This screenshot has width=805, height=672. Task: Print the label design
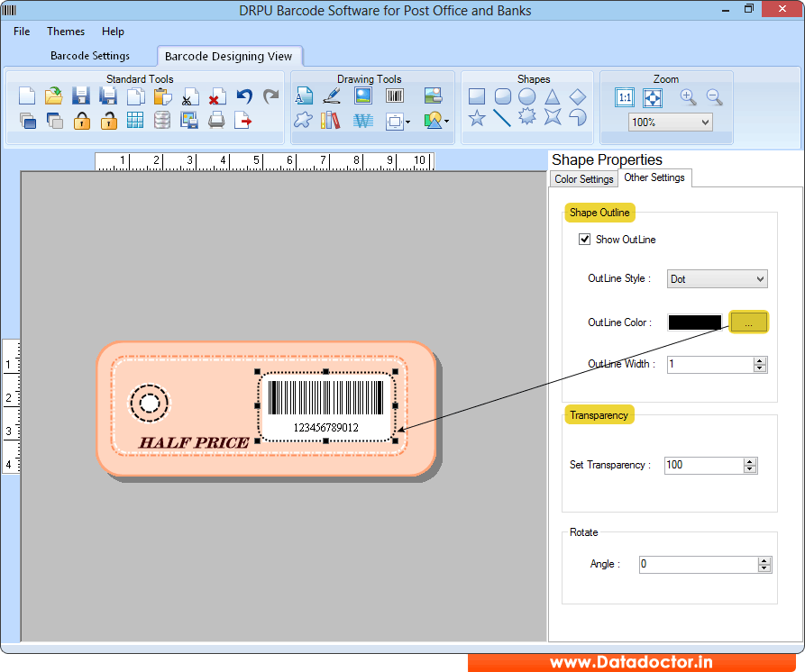point(216,121)
